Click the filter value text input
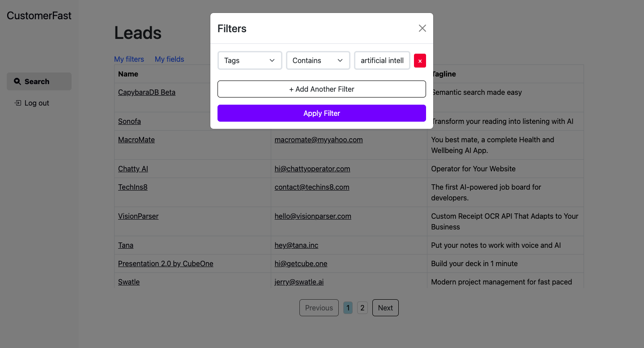644x348 pixels. point(382,60)
